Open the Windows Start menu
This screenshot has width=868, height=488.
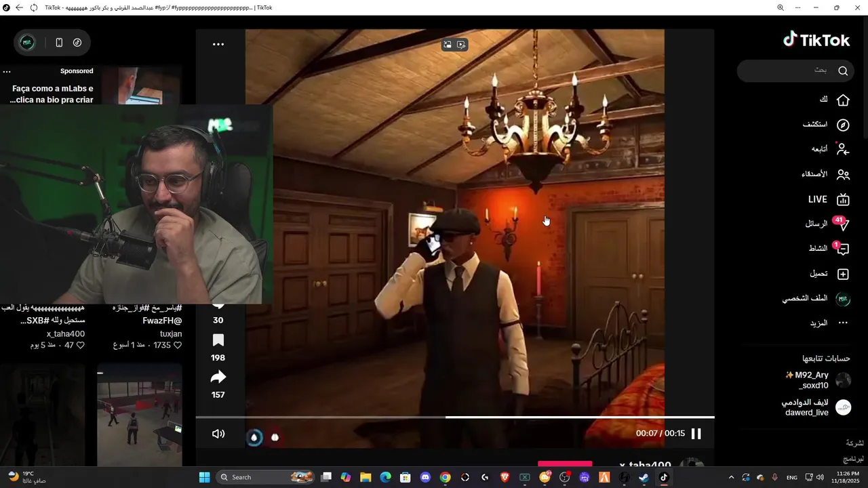pyautogui.click(x=205, y=477)
